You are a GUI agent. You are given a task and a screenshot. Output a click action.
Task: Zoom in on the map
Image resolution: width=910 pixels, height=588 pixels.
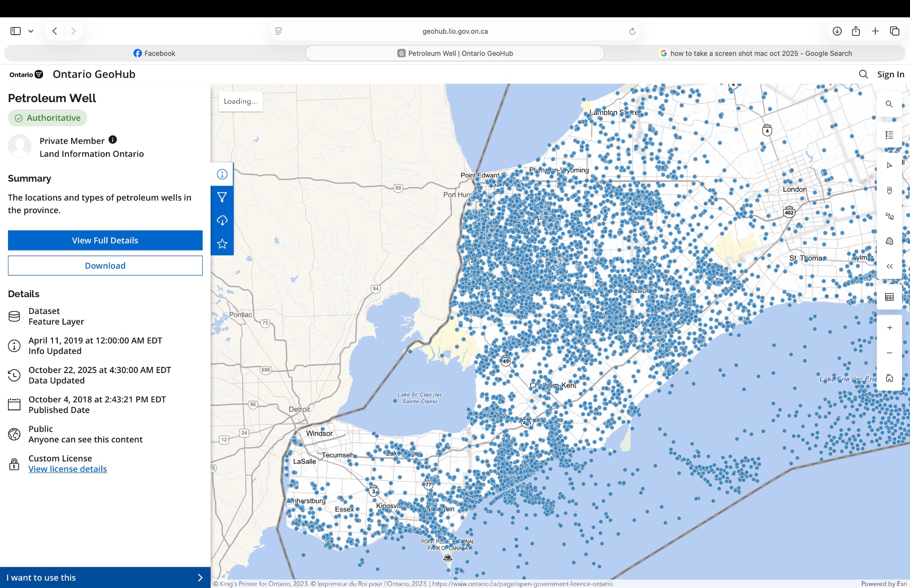889,328
